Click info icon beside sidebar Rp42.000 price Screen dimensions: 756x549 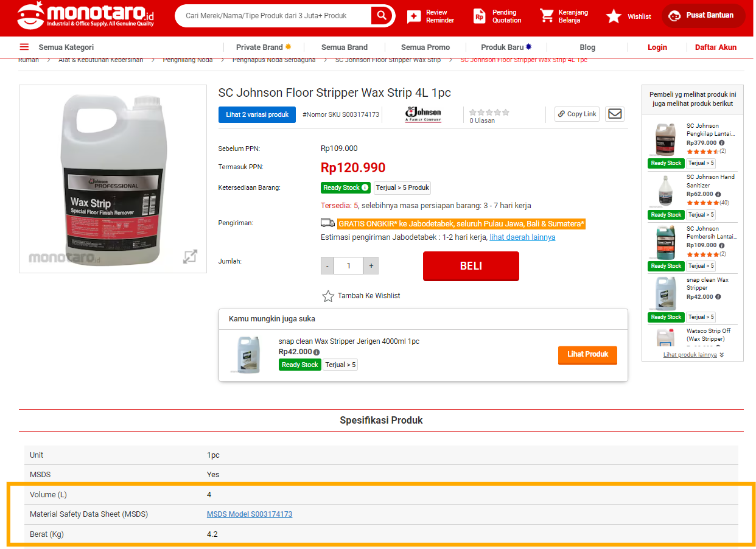tap(718, 297)
